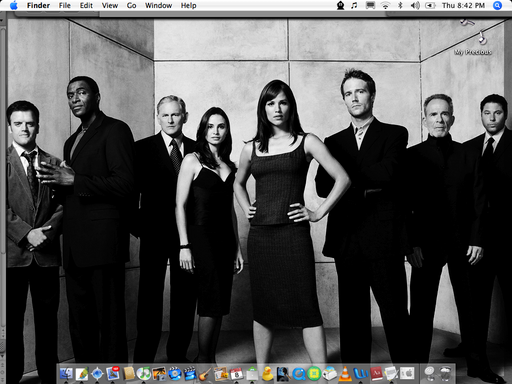Launch iMovie from the Dock

point(190,373)
